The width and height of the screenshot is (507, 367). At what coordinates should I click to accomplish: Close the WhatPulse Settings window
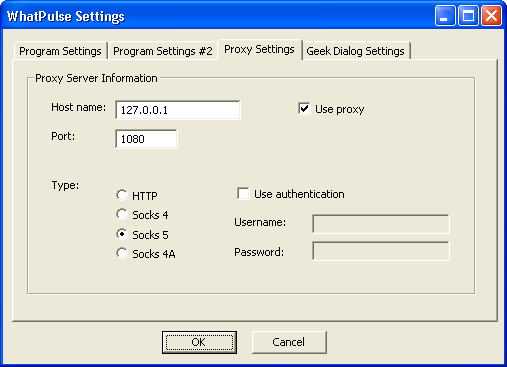(x=491, y=16)
